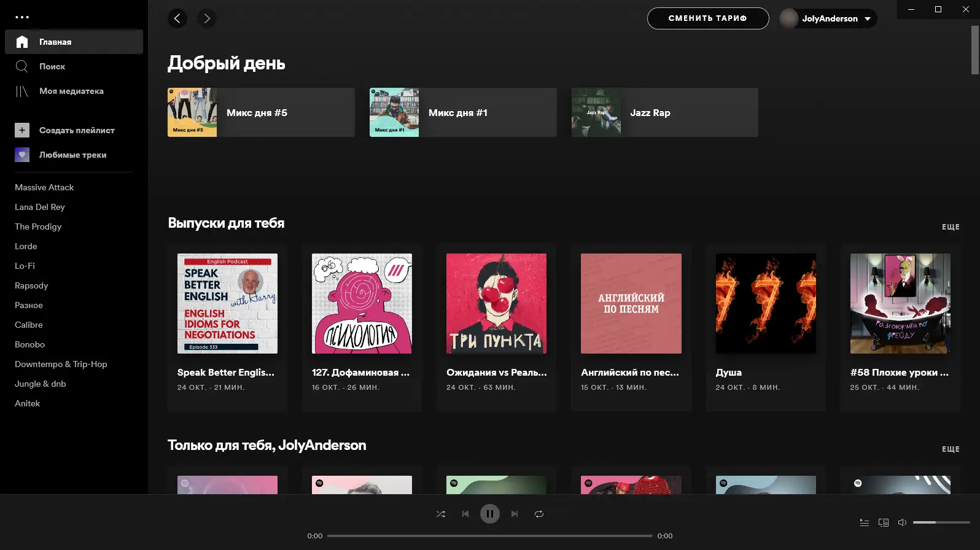Click the Только для тебя, JolyAnderson heading
The height and width of the screenshot is (550, 980).
(267, 445)
